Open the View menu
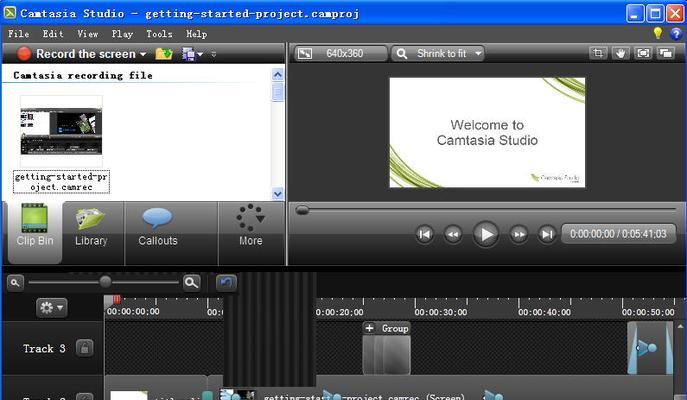Screen dimensions: 687x400 pyautogui.click(x=88, y=34)
